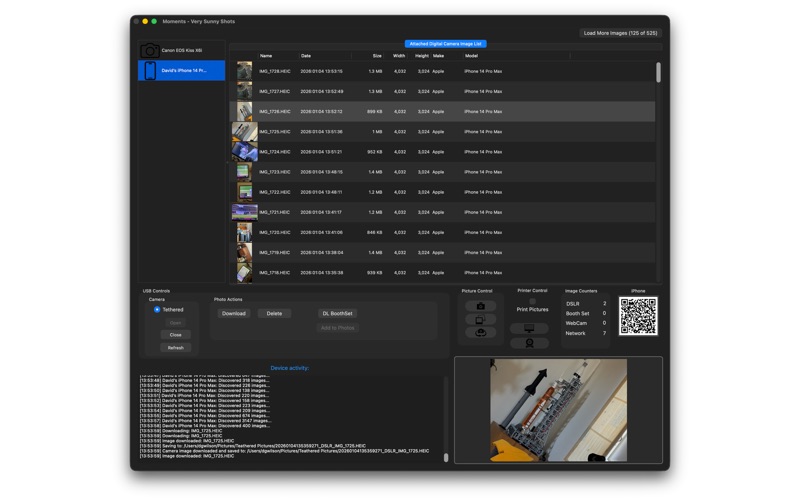Click the DSLR image counter row

pos(586,304)
